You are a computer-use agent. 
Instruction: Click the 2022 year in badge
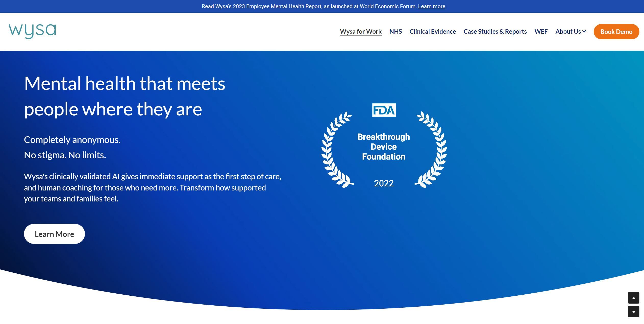[x=384, y=183]
